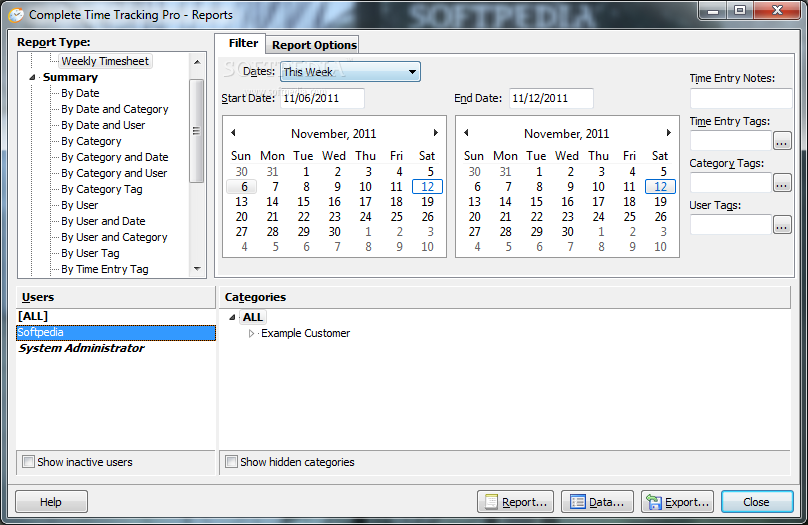
Task: Enable Show inactive users checkbox
Action: point(28,462)
